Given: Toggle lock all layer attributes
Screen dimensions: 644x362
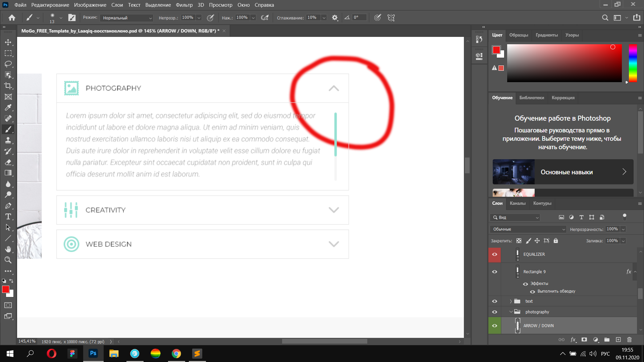Looking at the screenshot, I should [x=556, y=241].
